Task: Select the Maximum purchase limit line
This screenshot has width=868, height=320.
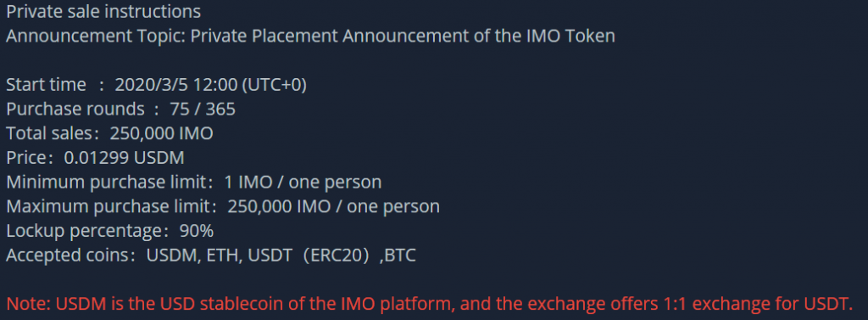Action: [223, 207]
